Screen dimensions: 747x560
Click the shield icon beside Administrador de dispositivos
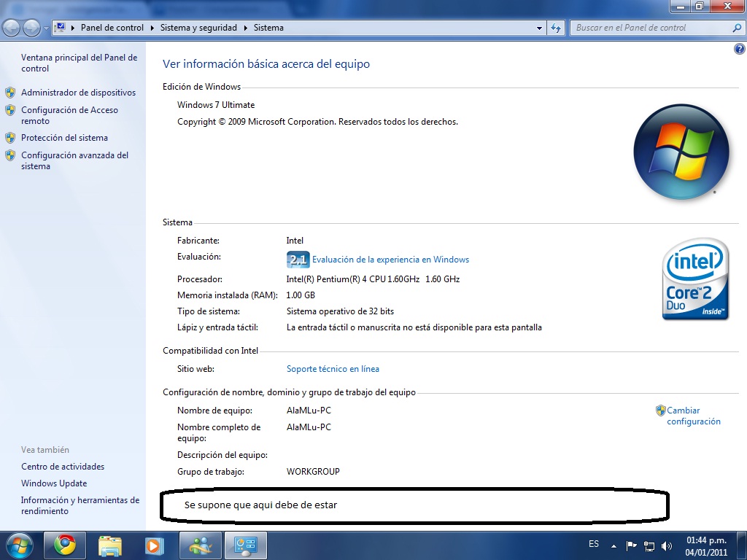[x=10, y=93]
